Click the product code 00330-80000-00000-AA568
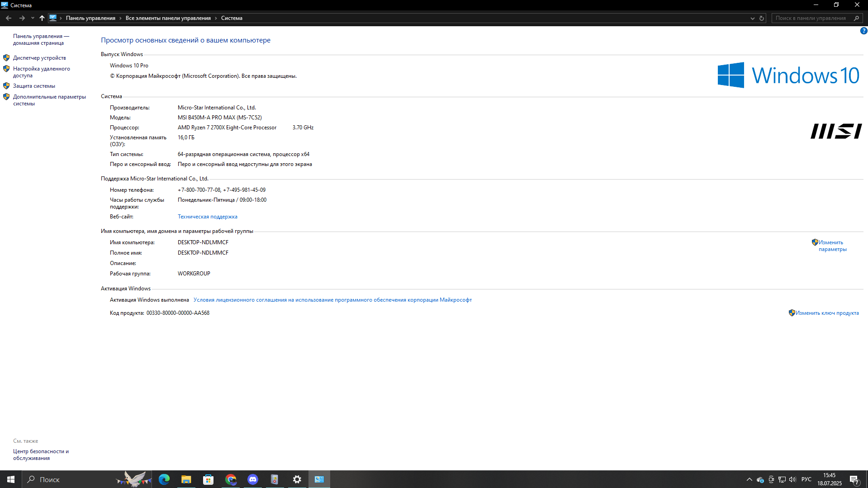 [178, 313]
